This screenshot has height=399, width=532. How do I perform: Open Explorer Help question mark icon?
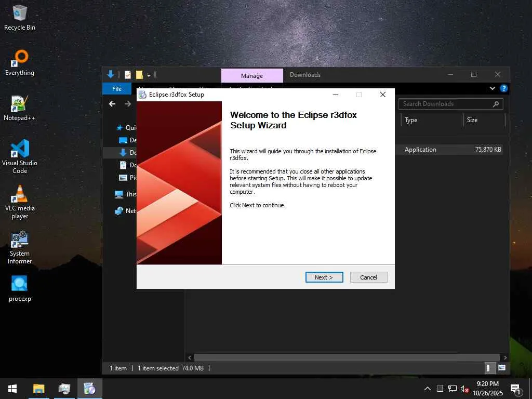pos(504,88)
